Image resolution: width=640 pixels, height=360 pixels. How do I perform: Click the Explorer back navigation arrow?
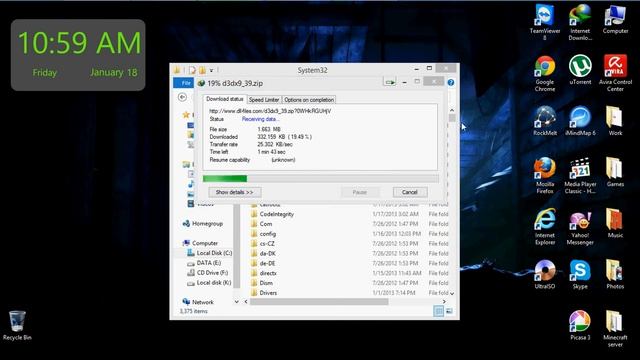coord(182,97)
